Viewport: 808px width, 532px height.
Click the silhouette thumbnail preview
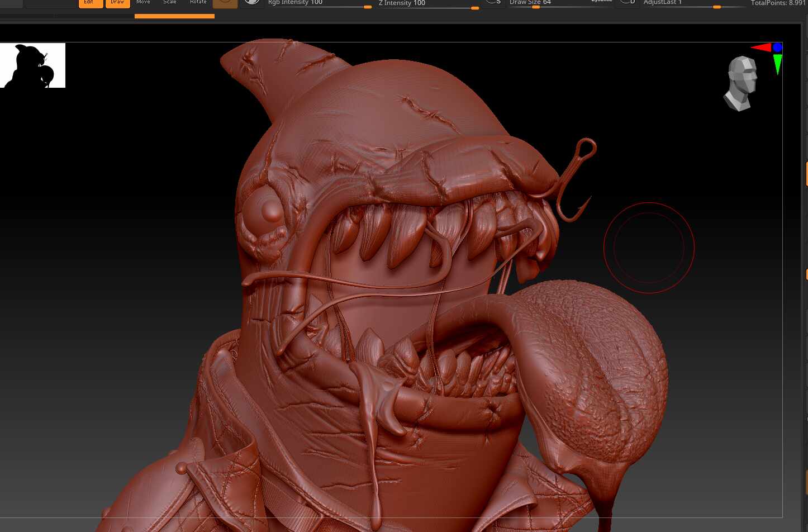tap(32, 65)
